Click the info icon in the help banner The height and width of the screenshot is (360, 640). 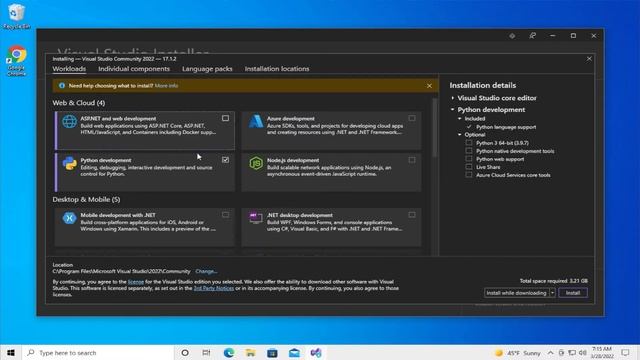62,86
